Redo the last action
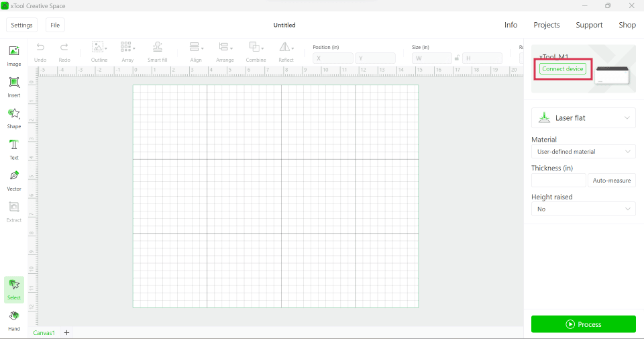The height and width of the screenshot is (339, 644). tap(64, 52)
